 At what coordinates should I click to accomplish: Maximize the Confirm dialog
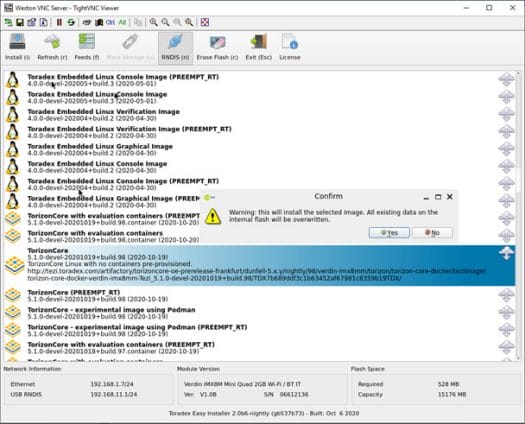pos(438,197)
